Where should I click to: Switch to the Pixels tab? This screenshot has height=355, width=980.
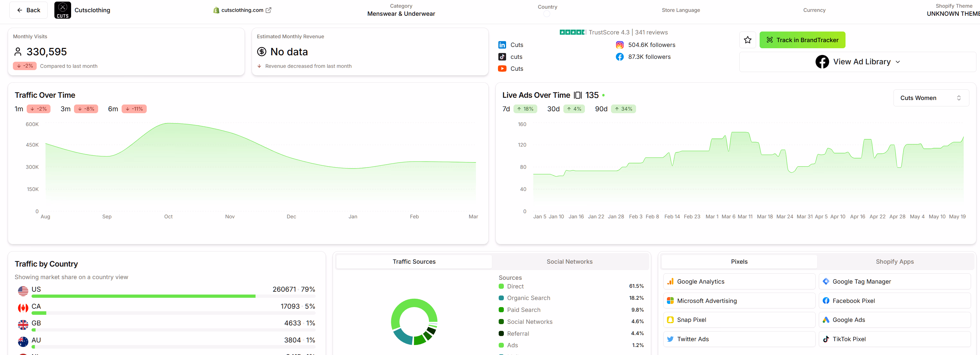pyautogui.click(x=739, y=261)
